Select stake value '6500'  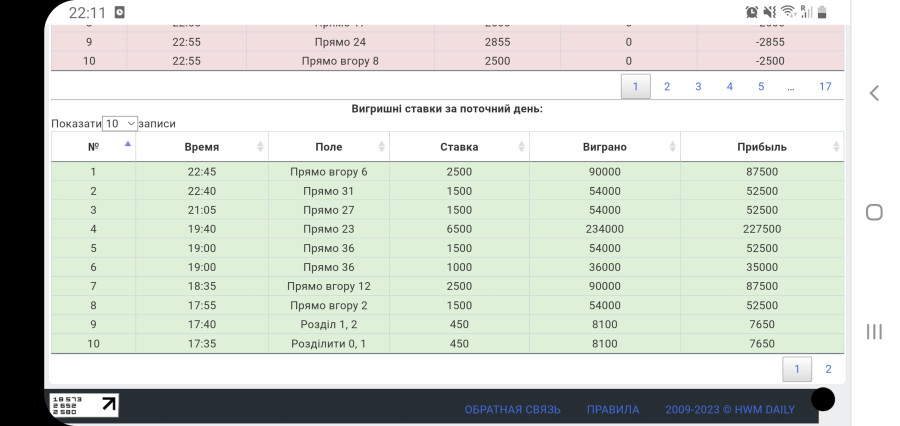(459, 229)
